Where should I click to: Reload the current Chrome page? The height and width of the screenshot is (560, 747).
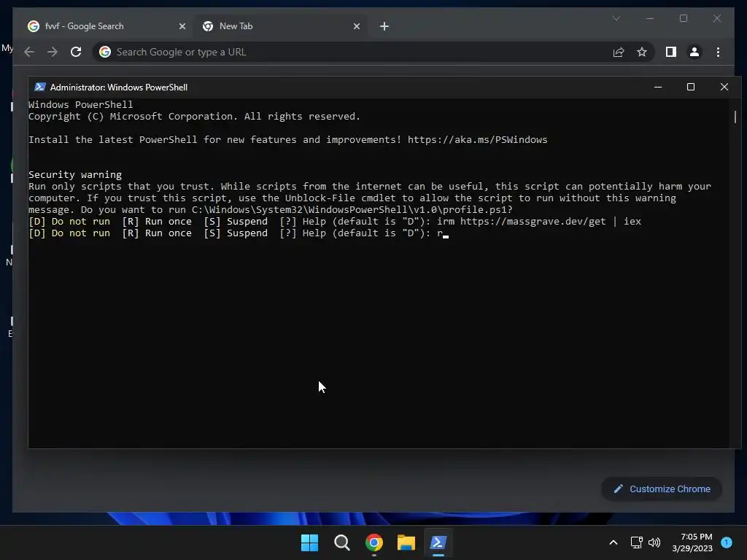click(76, 52)
